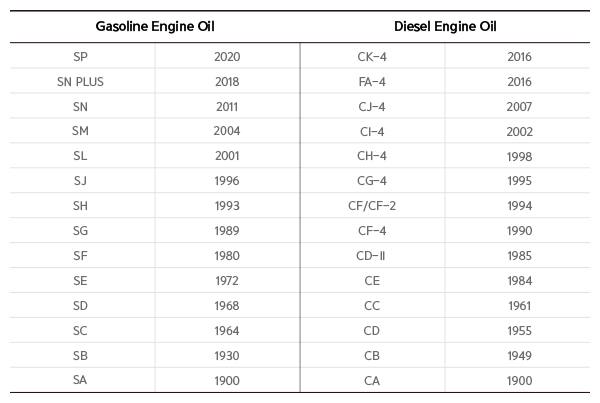
Task: Select the CH-4 diesel cell
Action: (x=372, y=156)
